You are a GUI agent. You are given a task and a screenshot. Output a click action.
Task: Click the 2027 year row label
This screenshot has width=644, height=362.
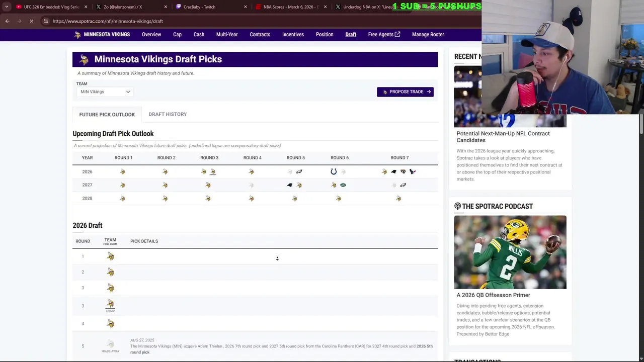point(87,185)
